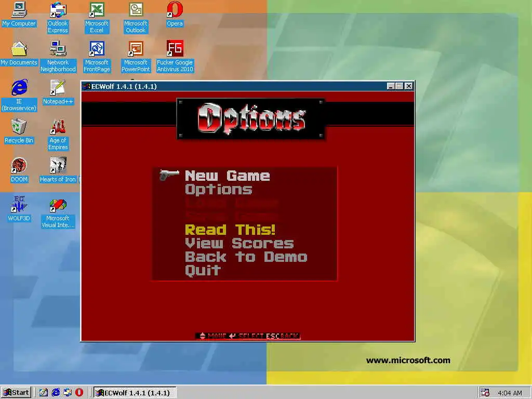Click the Opera quick launch icon
The height and width of the screenshot is (399, 532).
click(79, 393)
